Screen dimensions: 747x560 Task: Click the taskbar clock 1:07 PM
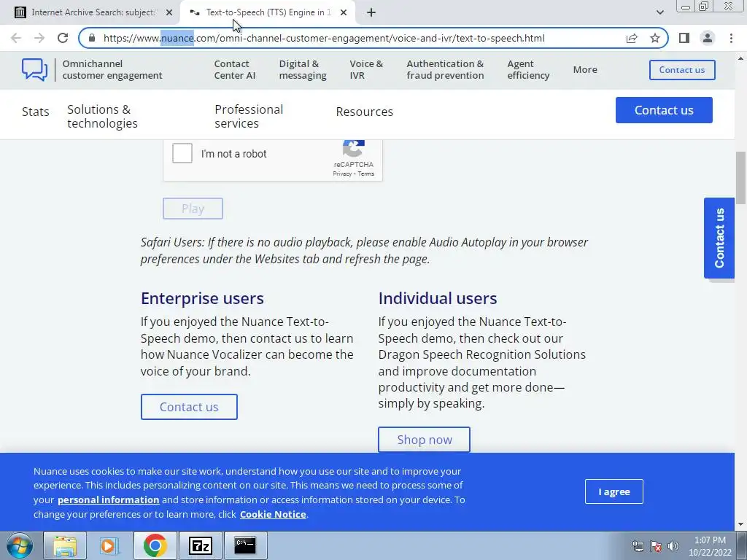point(710,540)
